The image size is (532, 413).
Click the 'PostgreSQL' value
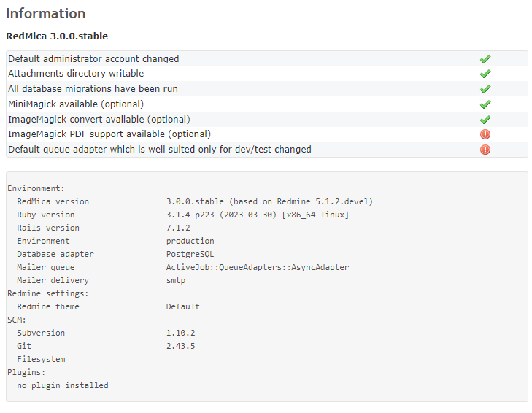190,254
